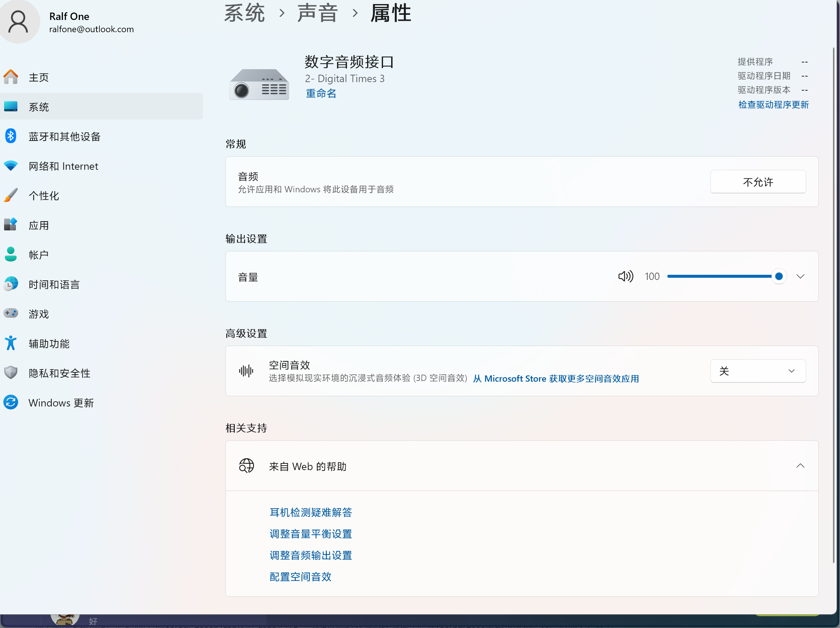Open the 空间音效 selection dropdown

[x=758, y=371]
